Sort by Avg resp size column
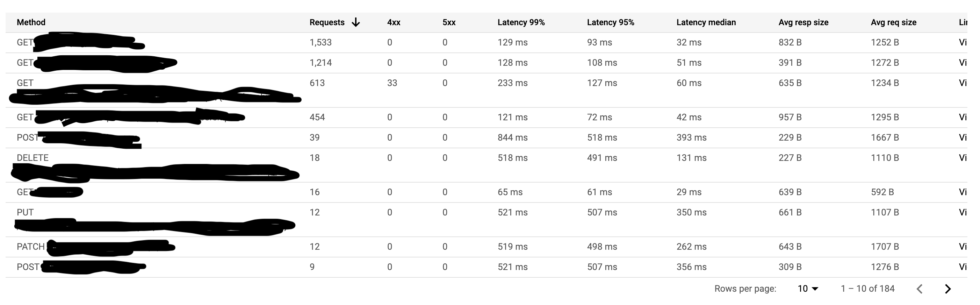The image size is (980, 305). (x=804, y=22)
